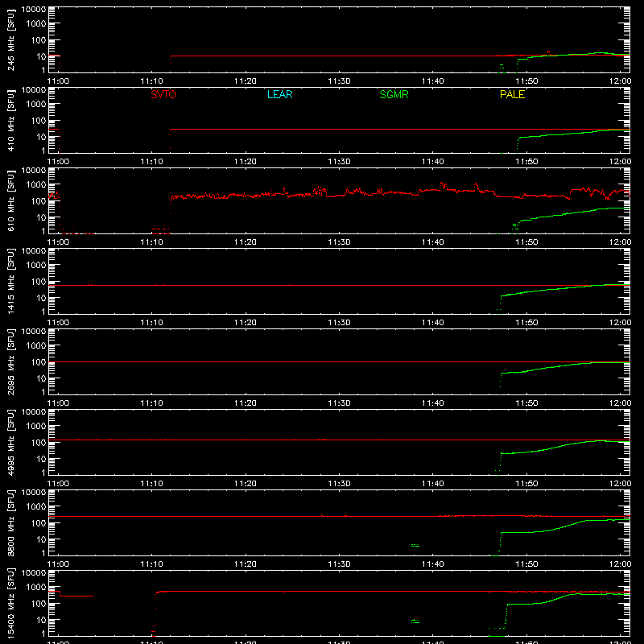Viewport: 644px width, 644px height.
Task: Select the 2695 MHz [SFU] axis title
Action: tap(11, 361)
